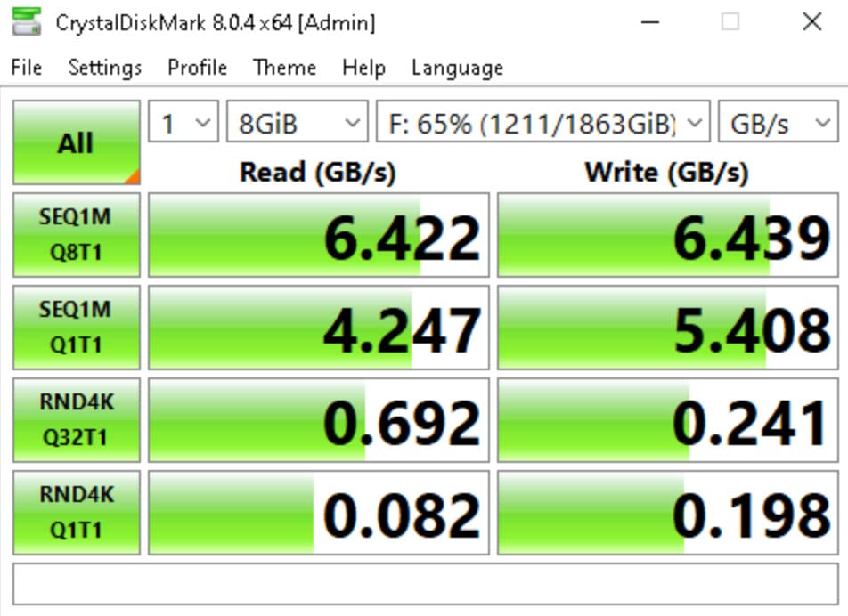Click the RND4K Q32T1 read result 0.692

(x=319, y=420)
